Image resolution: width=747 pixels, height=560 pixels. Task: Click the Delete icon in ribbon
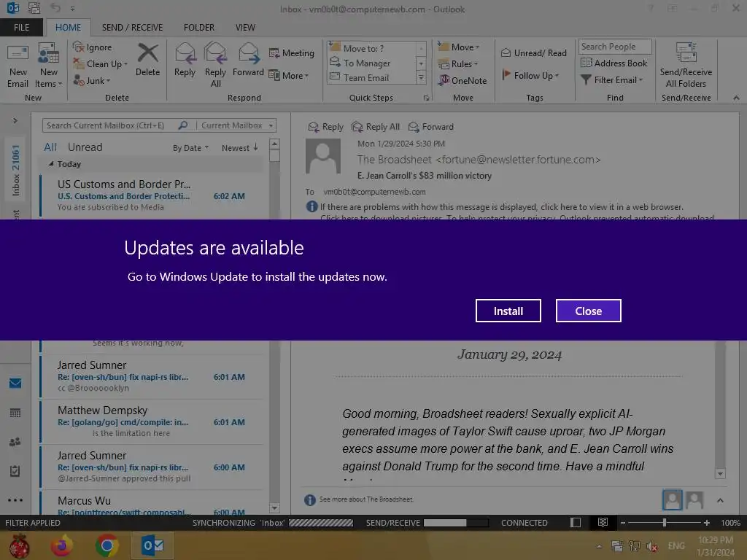tap(147, 60)
